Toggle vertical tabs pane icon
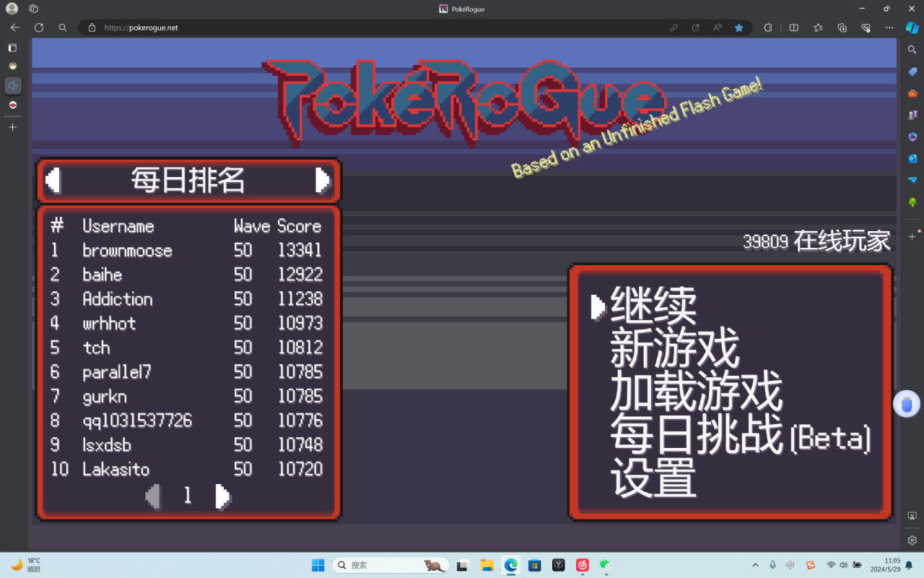The height and width of the screenshot is (578, 924). tap(12, 48)
